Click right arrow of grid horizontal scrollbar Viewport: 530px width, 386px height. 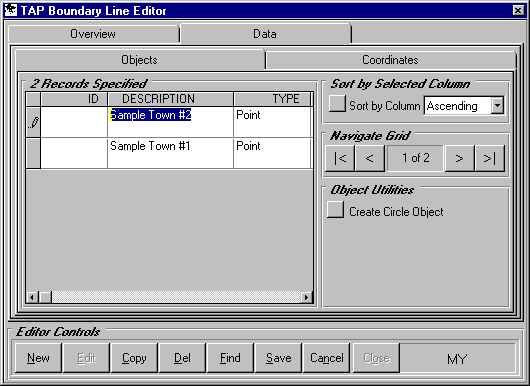306,297
